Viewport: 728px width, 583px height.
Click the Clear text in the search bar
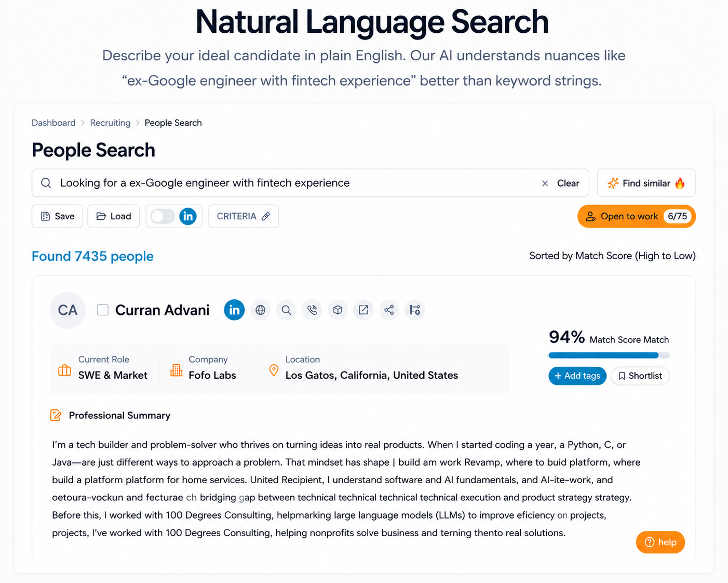(568, 183)
